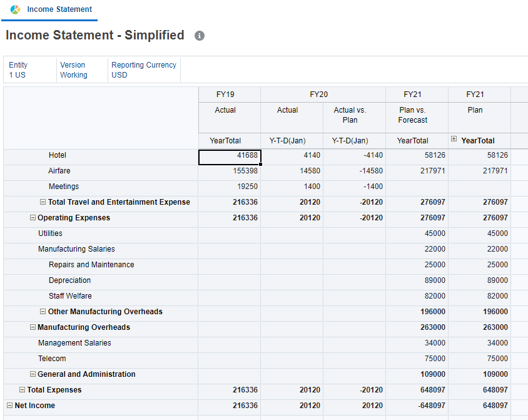Screen dimensions: 528x420
Task: Collapse the Operating Expenses row
Action: coord(33,218)
